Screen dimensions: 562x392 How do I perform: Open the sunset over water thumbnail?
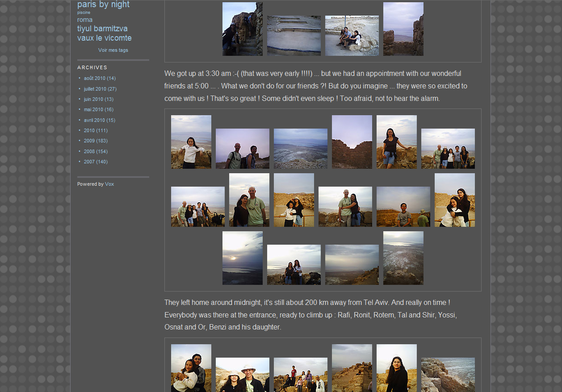pyautogui.click(x=242, y=258)
